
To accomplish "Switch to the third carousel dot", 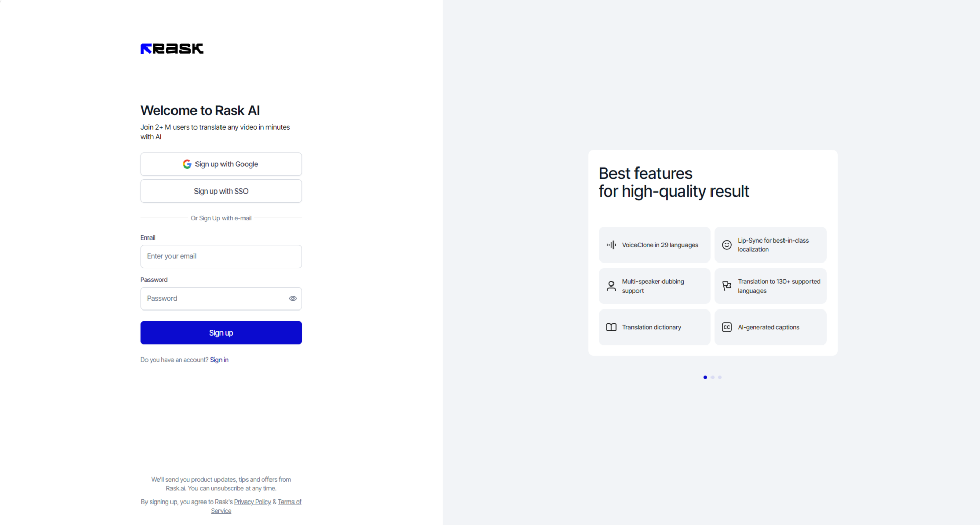I will click(x=720, y=377).
